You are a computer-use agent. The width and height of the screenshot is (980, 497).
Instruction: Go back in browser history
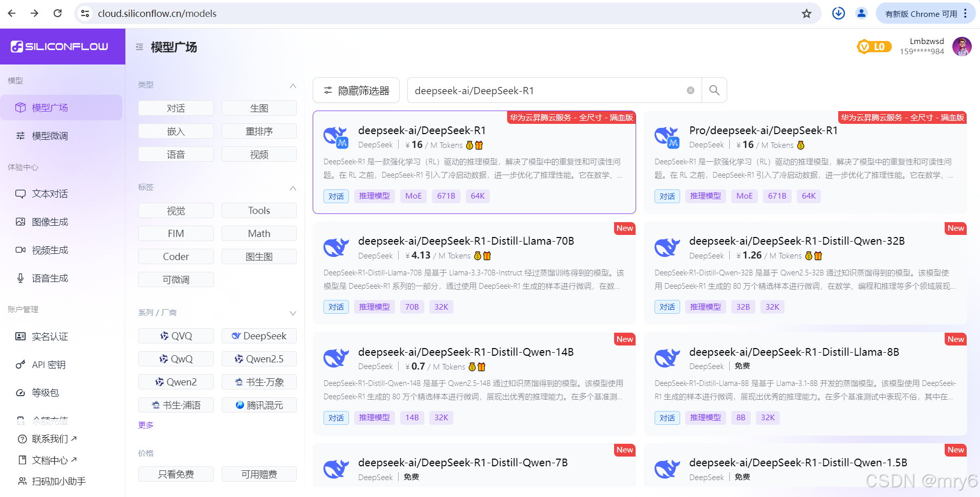coord(12,13)
